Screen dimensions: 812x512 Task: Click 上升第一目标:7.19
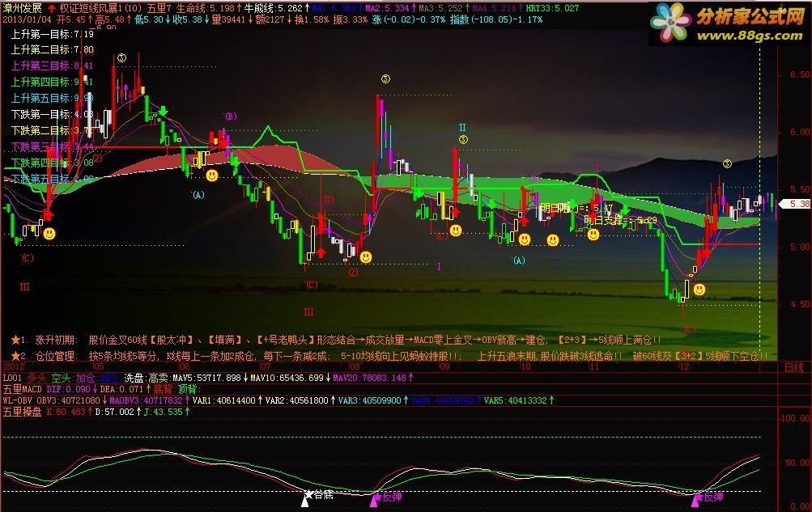53,34
